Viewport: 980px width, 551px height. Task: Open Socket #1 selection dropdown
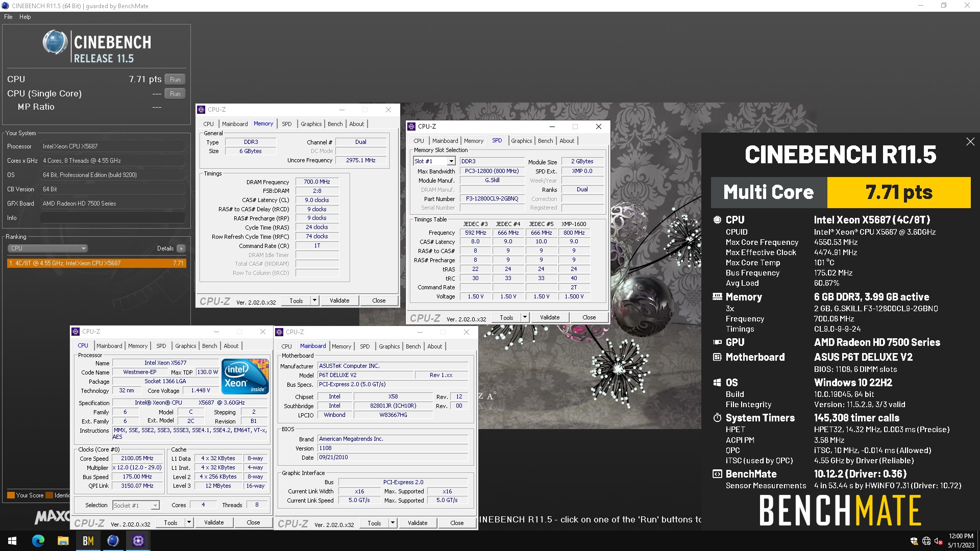click(136, 505)
